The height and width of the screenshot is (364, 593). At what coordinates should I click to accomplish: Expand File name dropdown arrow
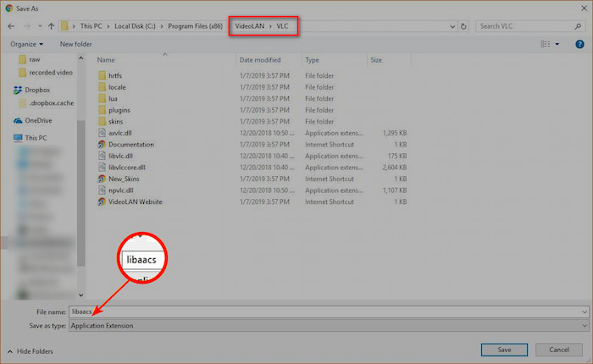point(585,312)
